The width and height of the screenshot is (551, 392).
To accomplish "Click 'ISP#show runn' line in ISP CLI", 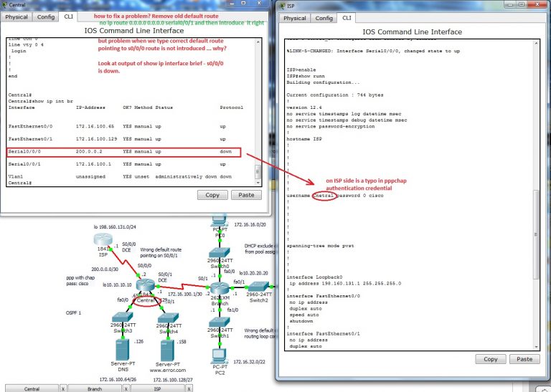I will tap(306, 76).
